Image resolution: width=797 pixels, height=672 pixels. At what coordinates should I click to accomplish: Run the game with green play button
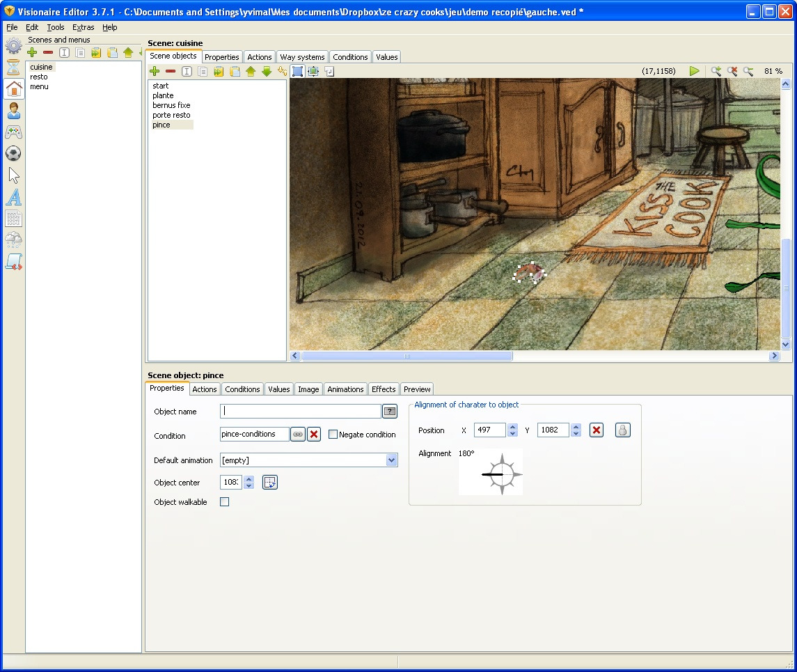click(694, 71)
